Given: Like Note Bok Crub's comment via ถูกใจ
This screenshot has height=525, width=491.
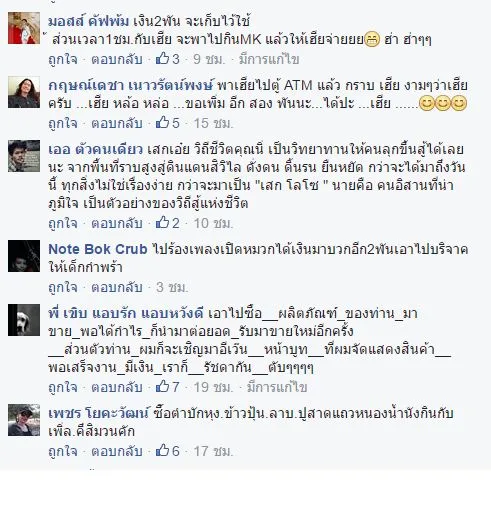Looking at the screenshot, I should click(63, 288).
